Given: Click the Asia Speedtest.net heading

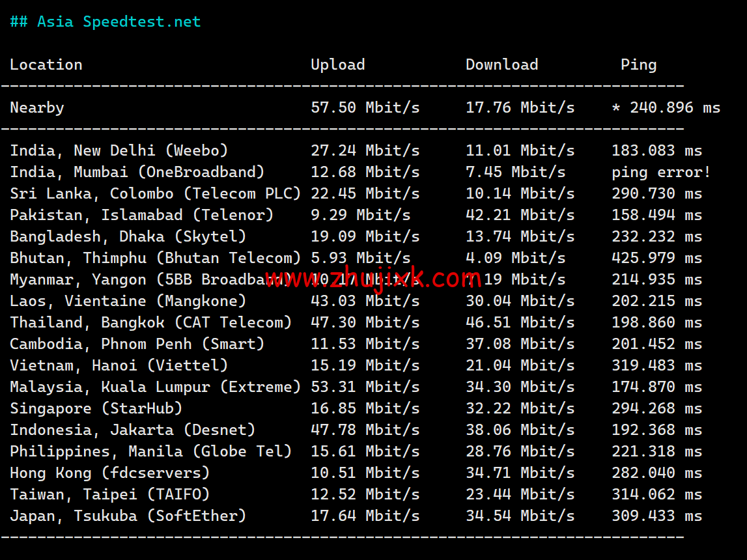Looking at the screenshot, I should (105, 21).
